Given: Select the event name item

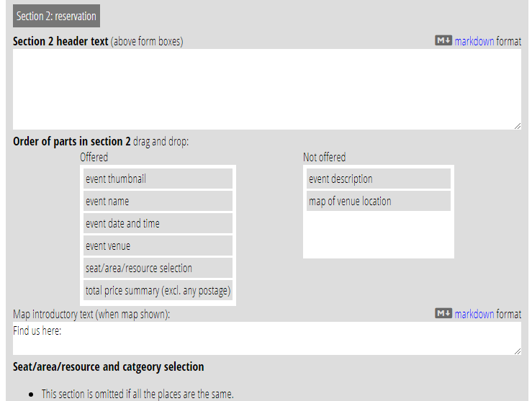Looking at the screenshot, I should tap(158, 201).
